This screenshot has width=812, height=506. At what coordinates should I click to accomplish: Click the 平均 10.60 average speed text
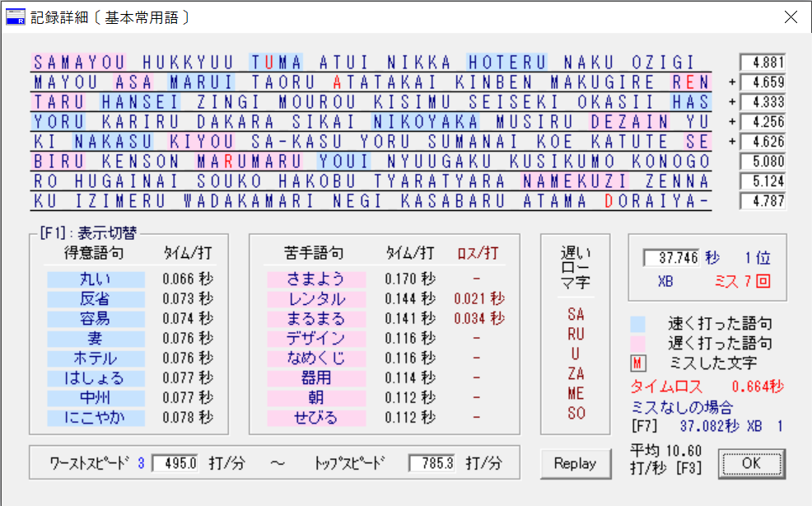click(x=666, y=451)
